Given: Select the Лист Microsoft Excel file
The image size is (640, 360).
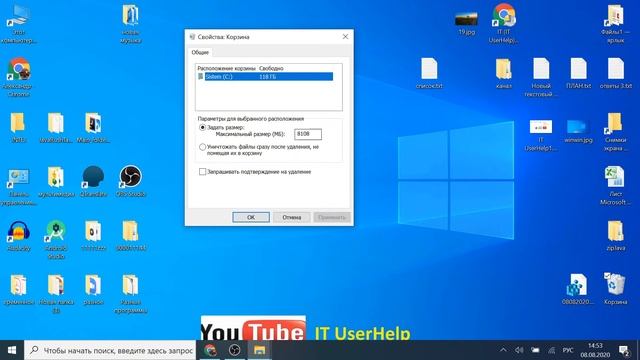Looking at the screenshot, I should pos(616,186).
